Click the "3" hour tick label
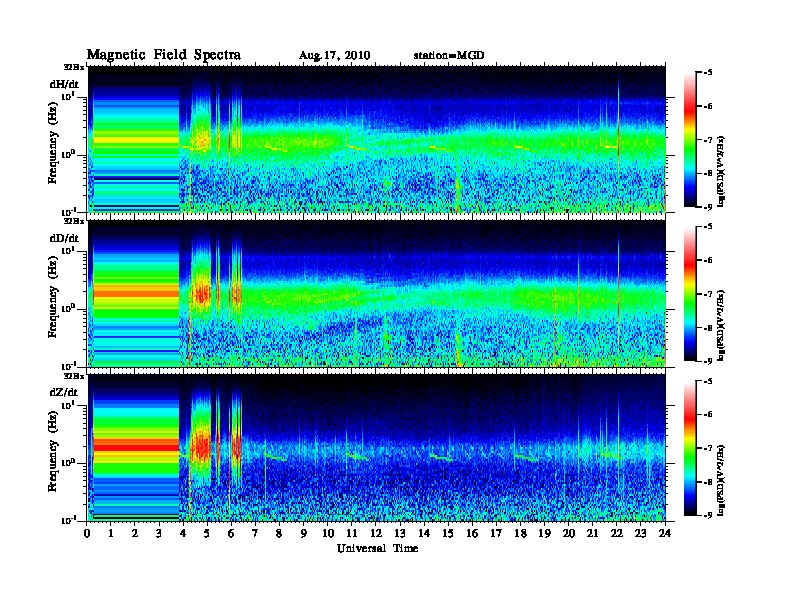Image resolution: width=792 pixels, height=612 pixels. (x=159, y=534)
